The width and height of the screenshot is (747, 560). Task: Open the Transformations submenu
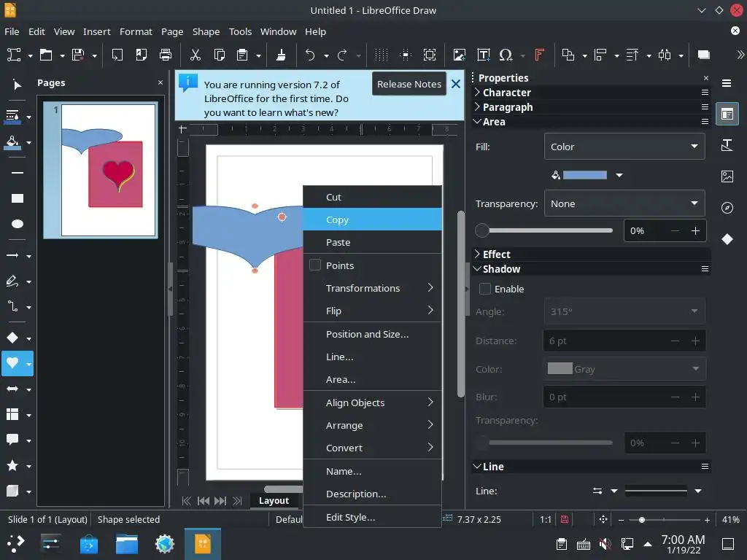[373, 288]
